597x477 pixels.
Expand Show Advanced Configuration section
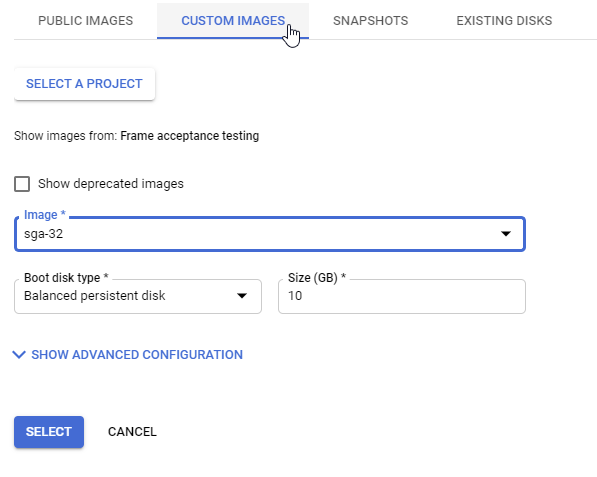tap(128, 355)
